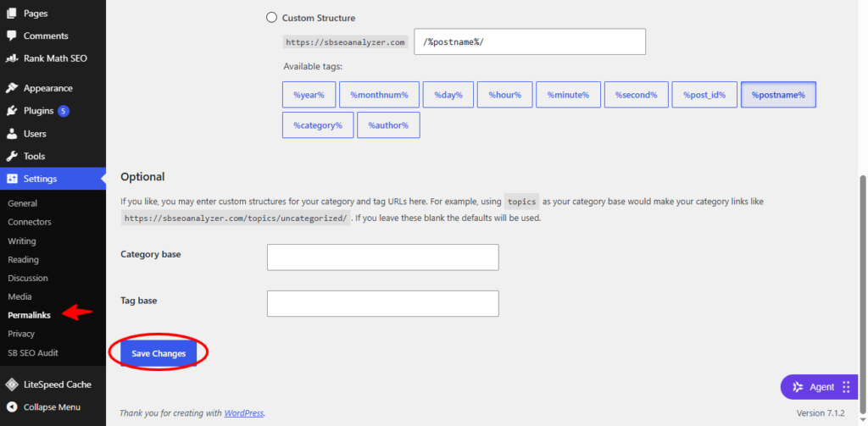Open LiteSpeed Cache diamond icon
This screenshot has height=426, width=868.
pos(12,385)
